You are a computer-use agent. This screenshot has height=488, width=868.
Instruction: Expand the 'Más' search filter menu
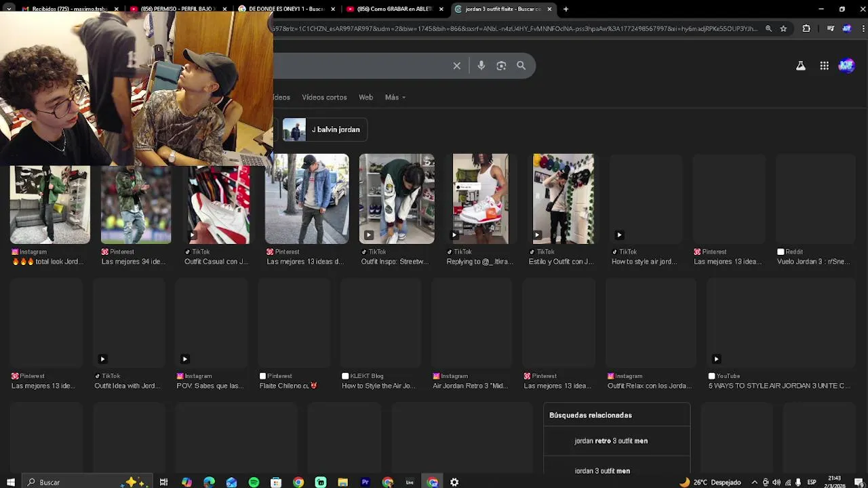(x=395, y=97)
